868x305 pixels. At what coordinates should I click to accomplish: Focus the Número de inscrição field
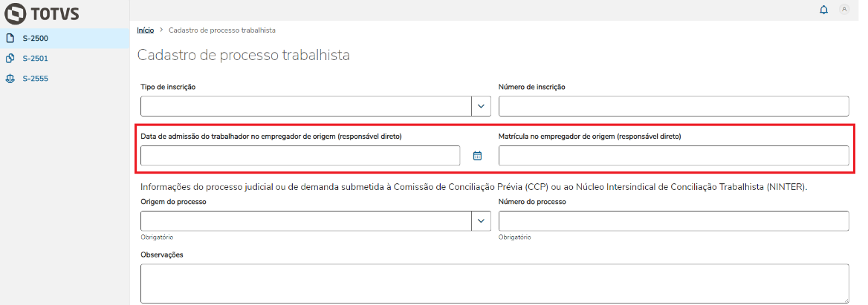coord(673,106)
